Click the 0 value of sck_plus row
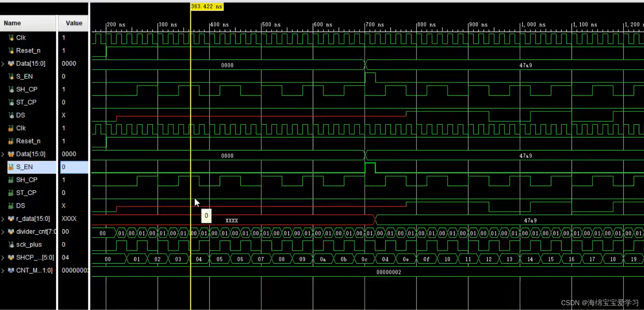 63,245
